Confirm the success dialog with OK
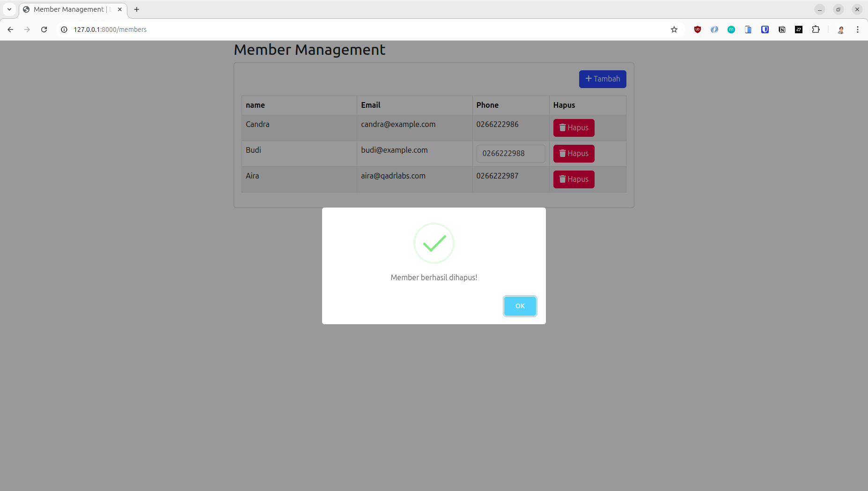The width and height of the screenshot is (868, 491). click(520, 306)
